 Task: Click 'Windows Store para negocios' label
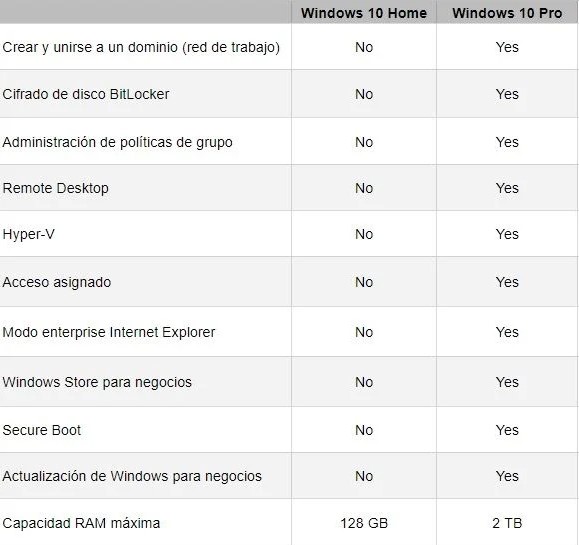coord(97,382)
